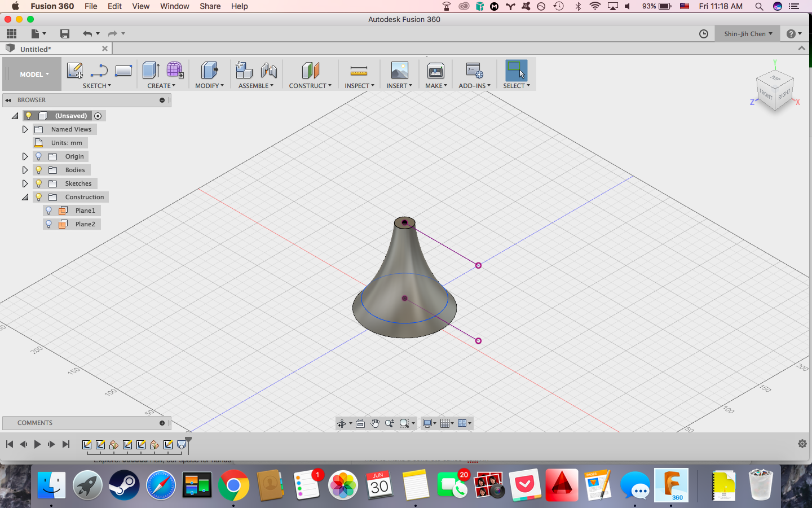Click the purple Create Form icon
The height and width of the screenshot is (508, 812).
[175, 71]
